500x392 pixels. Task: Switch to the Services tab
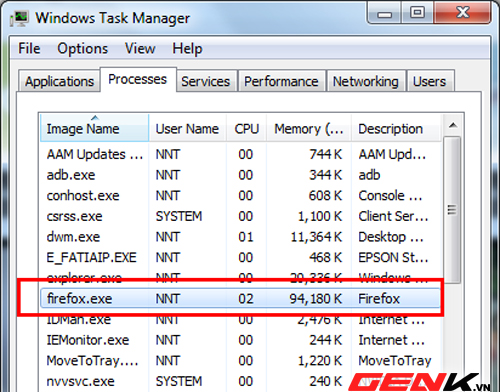206,81
